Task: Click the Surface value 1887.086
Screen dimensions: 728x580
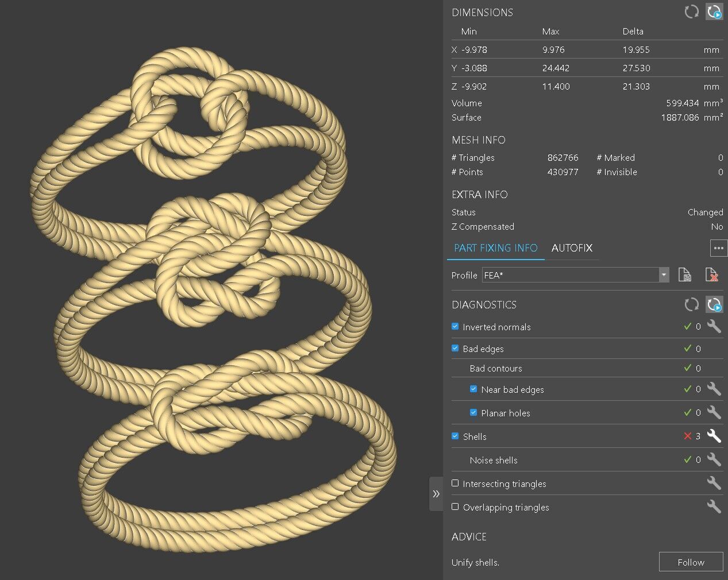Action: point(680,117)
